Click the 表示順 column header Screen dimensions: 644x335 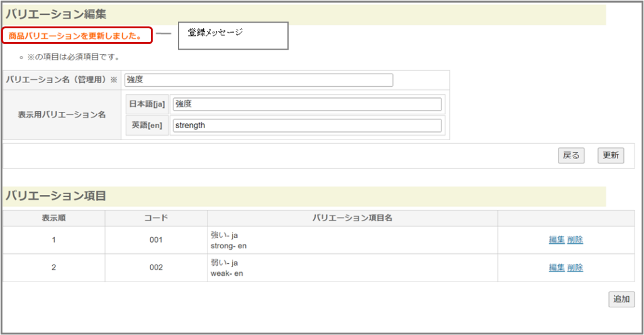click(54, 218)
